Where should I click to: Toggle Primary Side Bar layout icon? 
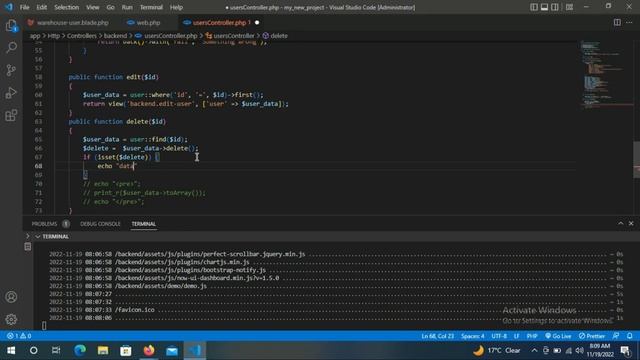(534, 7)
